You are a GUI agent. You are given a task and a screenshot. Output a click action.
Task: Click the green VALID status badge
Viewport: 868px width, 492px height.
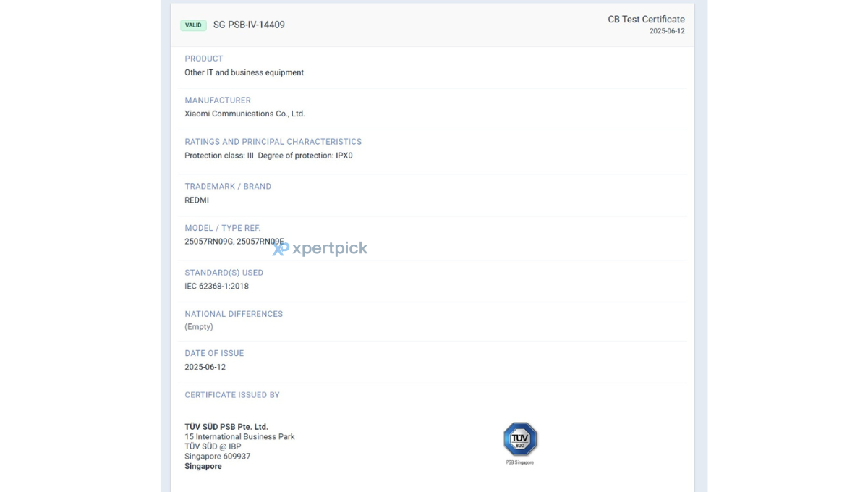[193, 25]
